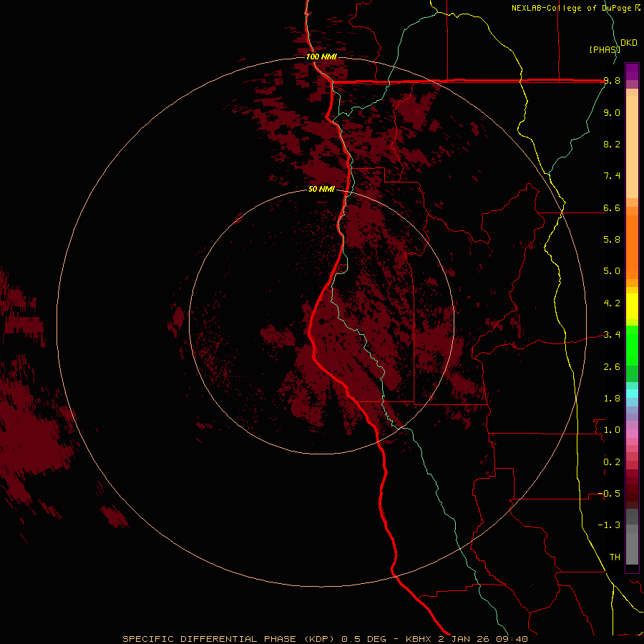This screenshot has height=644, width=644.
Task: Click the 4.2 legend value
Action: (x=612, y=303)
